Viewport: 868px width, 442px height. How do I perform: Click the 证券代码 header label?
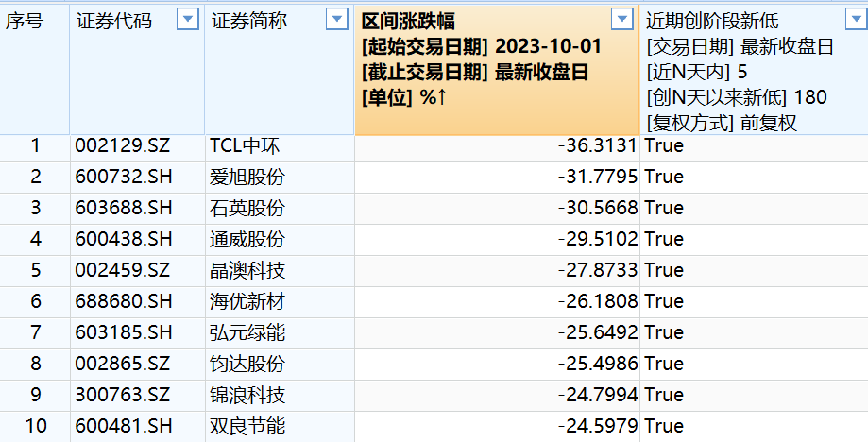tap(114, 21)
